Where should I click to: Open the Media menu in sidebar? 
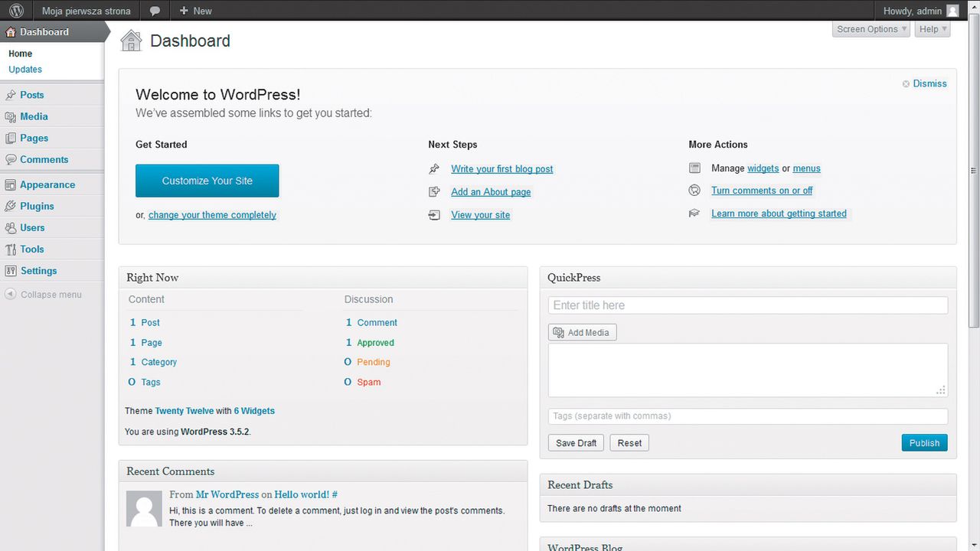tap(52, 116)
